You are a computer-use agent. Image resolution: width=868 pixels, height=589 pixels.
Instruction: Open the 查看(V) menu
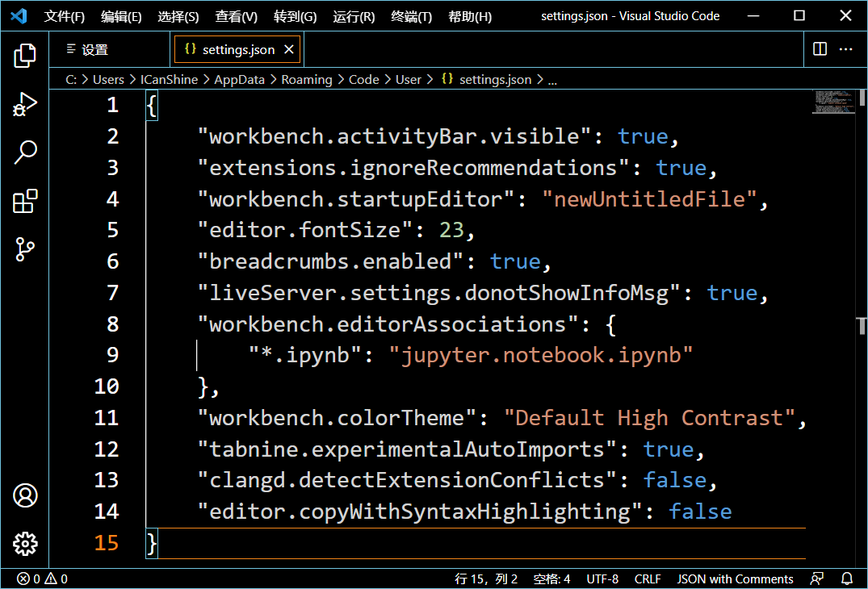tap(237, 17)
